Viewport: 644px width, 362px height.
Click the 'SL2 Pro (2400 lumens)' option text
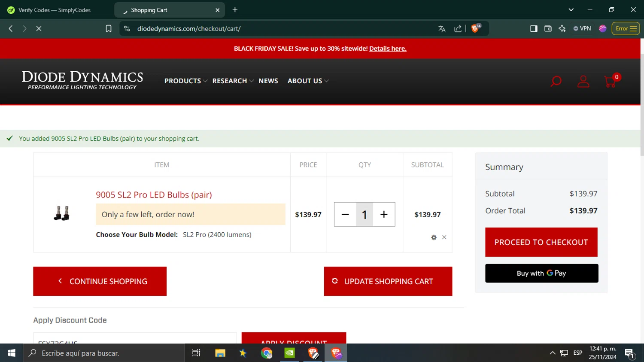[217, 234]
